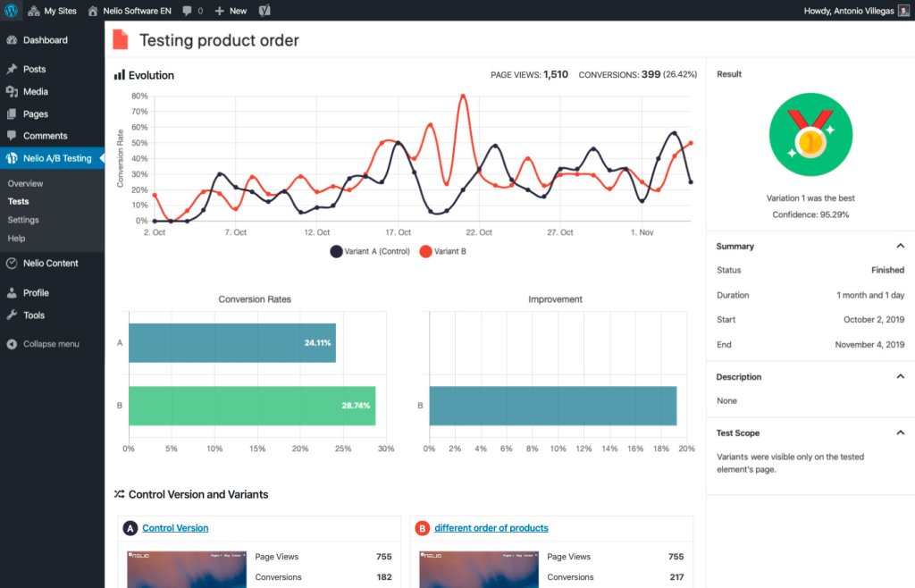Click the Collapse menu arrow icon
This screenshot has width=915, height=588.
click(12, 344)
